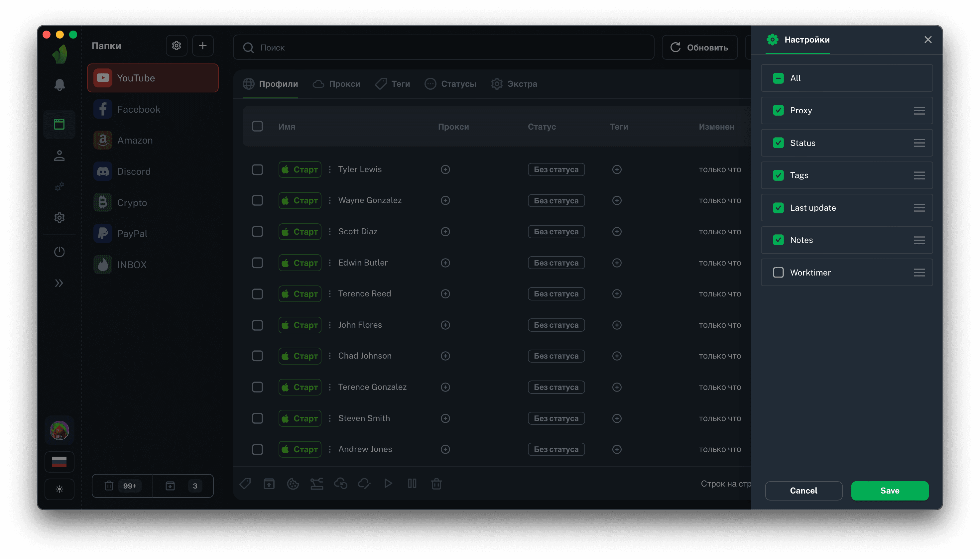Open the Без статуса dropdown for John Flores
Screen dimensions: 980x559
(556, 325)
